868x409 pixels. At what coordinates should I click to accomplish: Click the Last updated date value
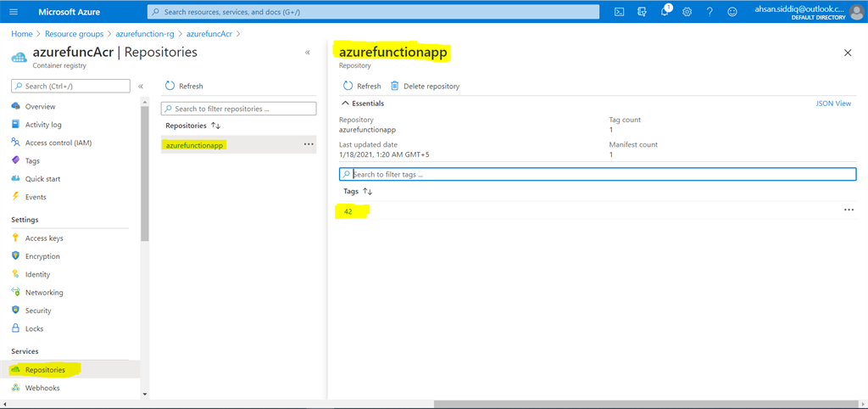[x=384, y=154]
